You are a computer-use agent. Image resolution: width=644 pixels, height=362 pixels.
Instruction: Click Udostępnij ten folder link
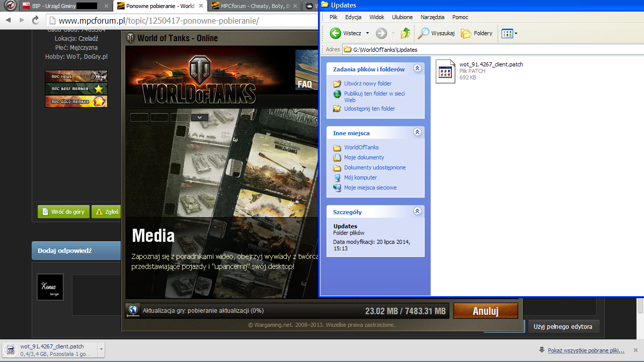370,109
